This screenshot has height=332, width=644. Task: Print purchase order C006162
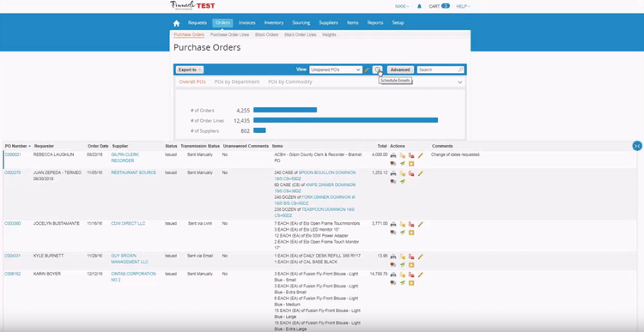pyautogui.click(x=393, y=275)
